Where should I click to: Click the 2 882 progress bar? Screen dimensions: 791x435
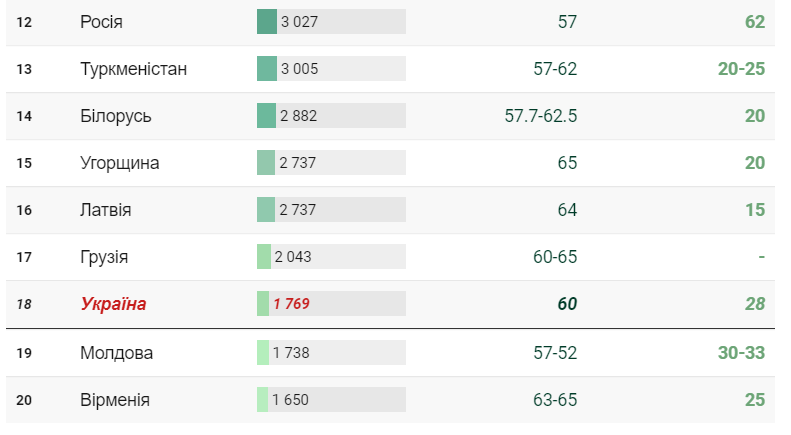(331, 116)
